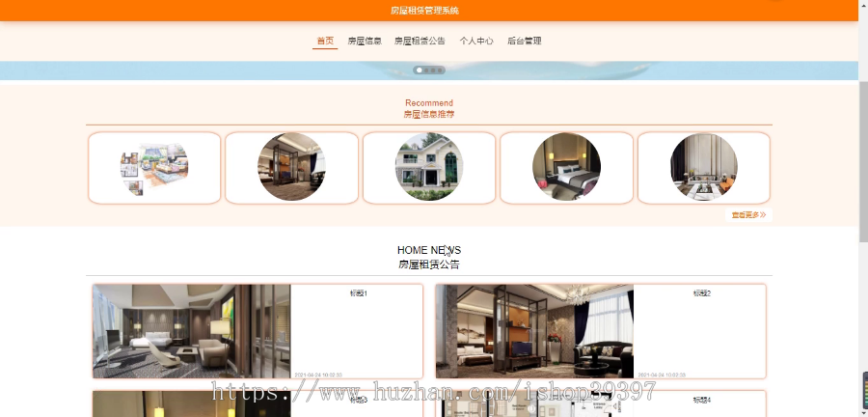Select the third carousel indicator dot
Viewport: 868px width, 417px height.
[433, 70]
